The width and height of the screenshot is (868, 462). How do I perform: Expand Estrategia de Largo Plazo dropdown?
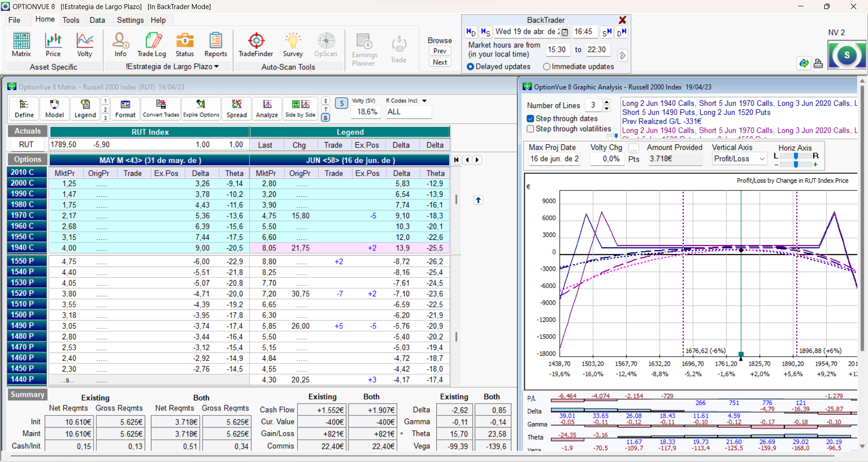pos(217,67)
